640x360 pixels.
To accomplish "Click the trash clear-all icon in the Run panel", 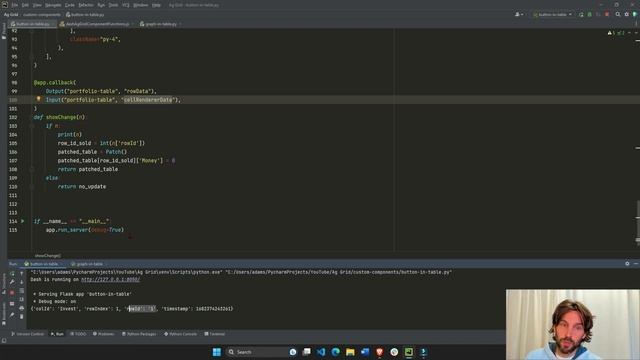I will point(22,317).
